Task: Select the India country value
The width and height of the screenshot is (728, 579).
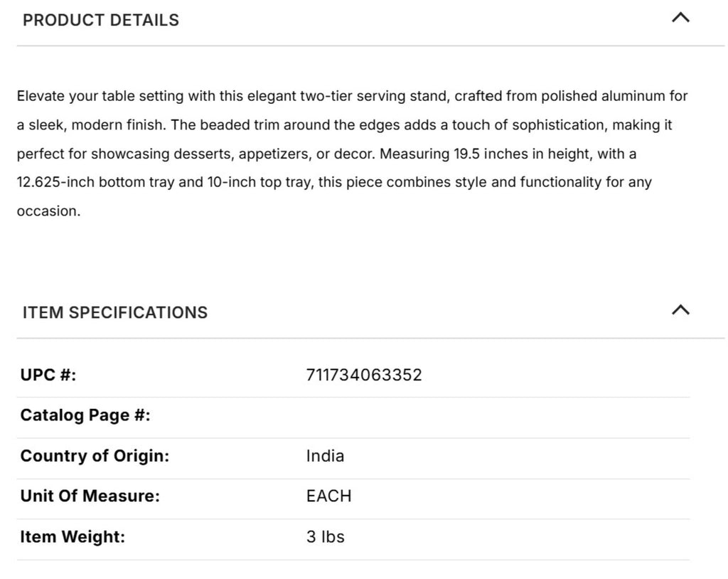Action: point(325,456)
